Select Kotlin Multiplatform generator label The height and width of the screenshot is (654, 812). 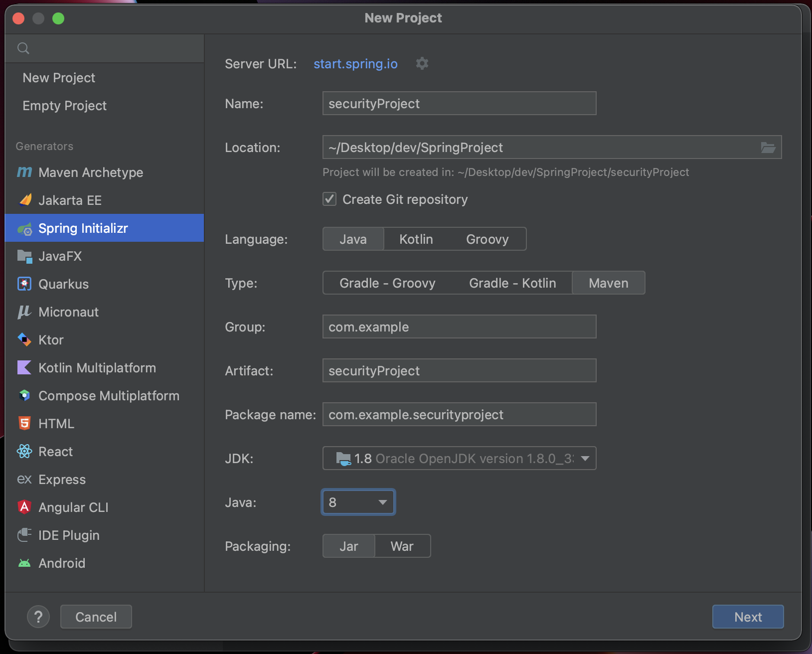pyautogui.click(x=97, y=368)
